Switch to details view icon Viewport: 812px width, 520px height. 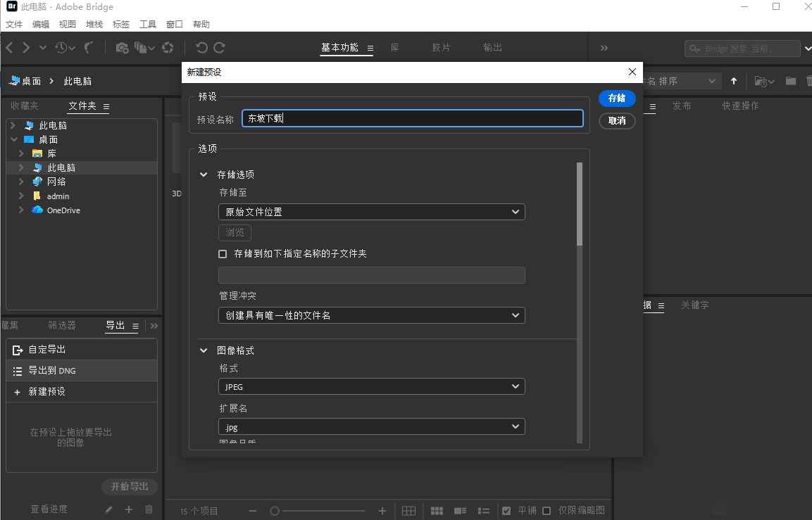(460, 511)
